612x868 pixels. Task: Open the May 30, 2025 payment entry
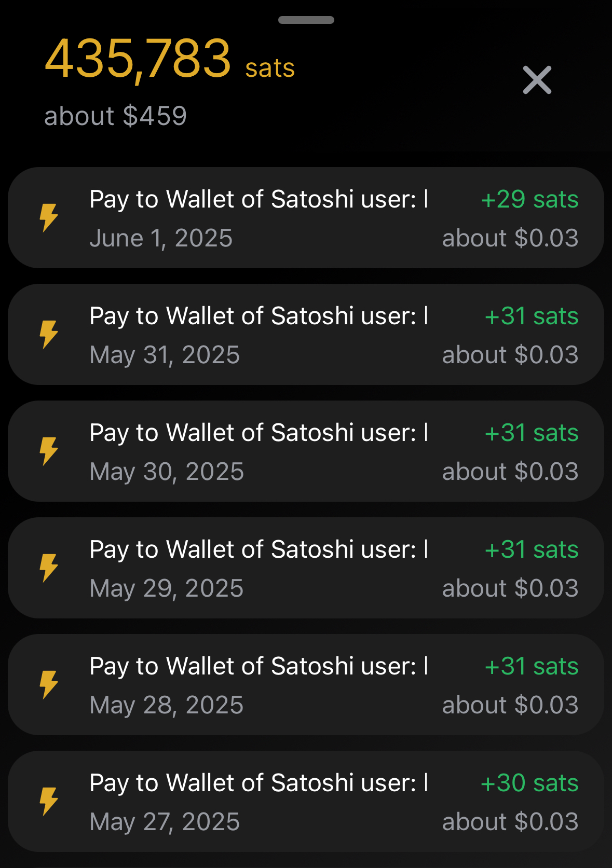[x=306, y=451]
